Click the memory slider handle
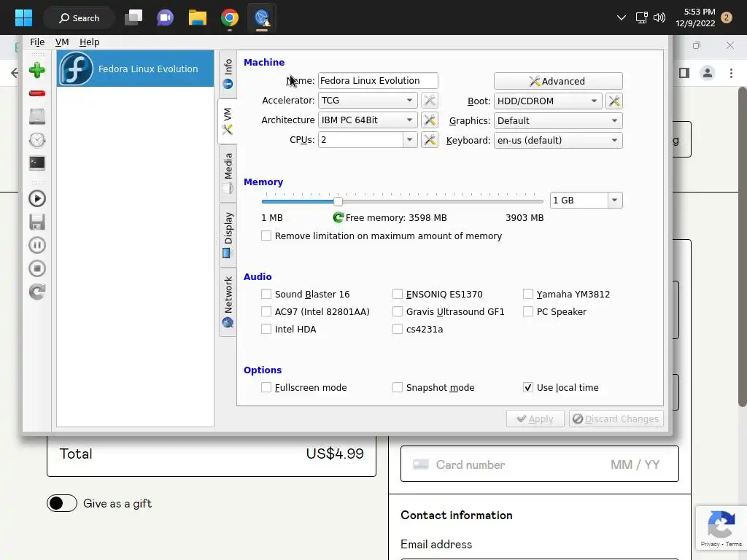The image size is (747, 560). click(x=338, y=201)
